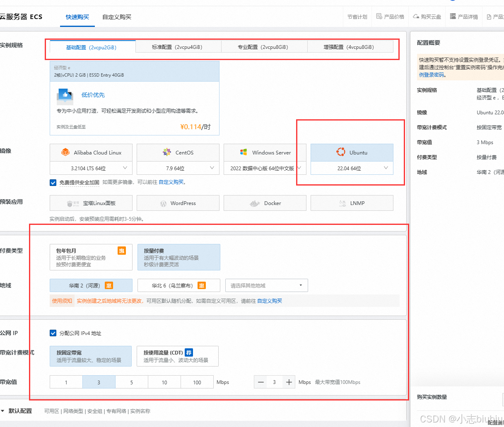Choose the CentOS image icon
This screenshot has height=427, width=504.
(167, 152)
